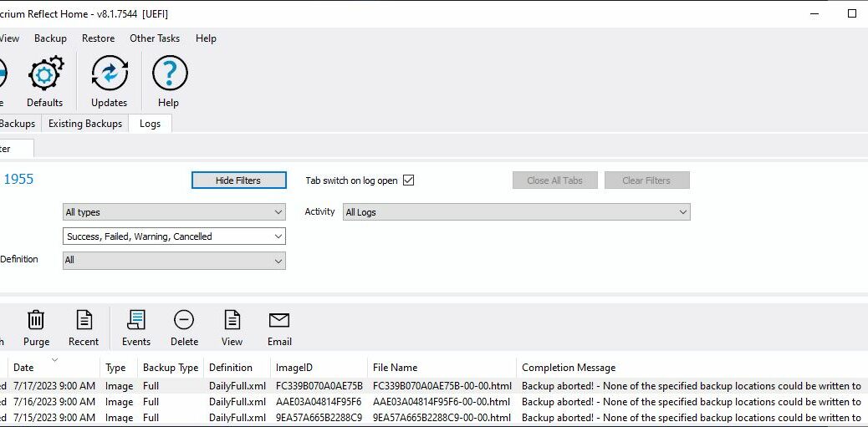Click the Clear Filters button

646,180
